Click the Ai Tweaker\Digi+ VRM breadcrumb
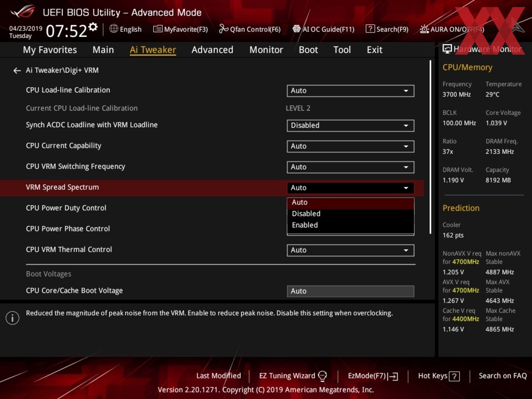 (x=62, y=70)
